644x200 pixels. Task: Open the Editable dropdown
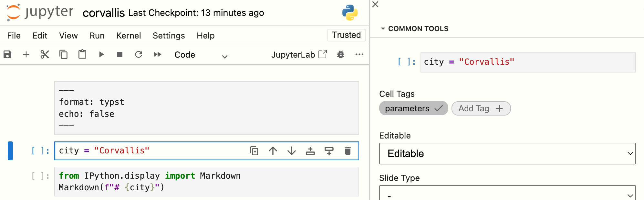(x=507, y=153)
